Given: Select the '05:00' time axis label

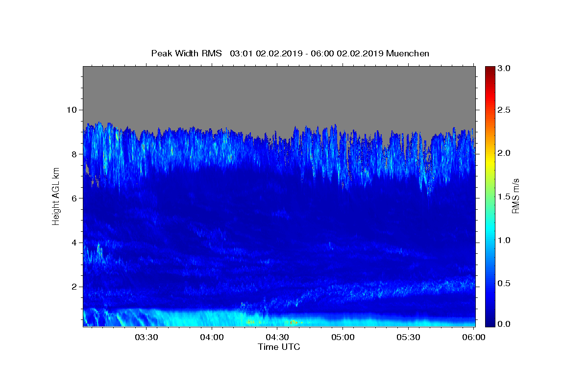Looking at the screenshot, I should pyautogui.click(x=343, y=337).
